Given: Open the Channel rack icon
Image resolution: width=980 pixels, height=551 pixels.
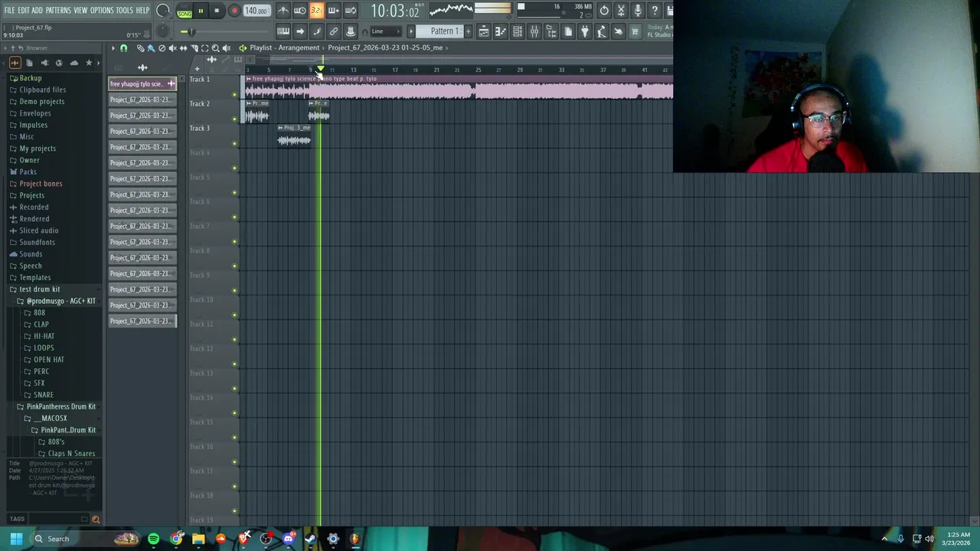Looking at the screenshot, I should point(518,31).
